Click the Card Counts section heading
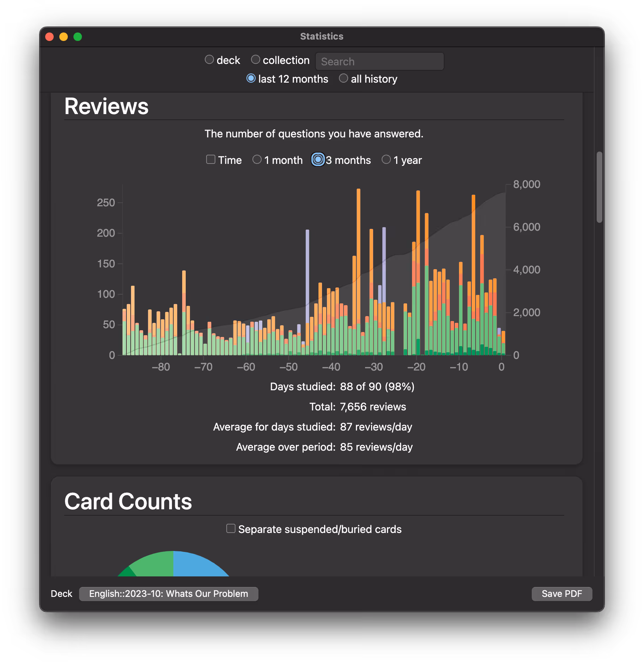The width and height of the screenshot is (644, 664). (128, 501)
